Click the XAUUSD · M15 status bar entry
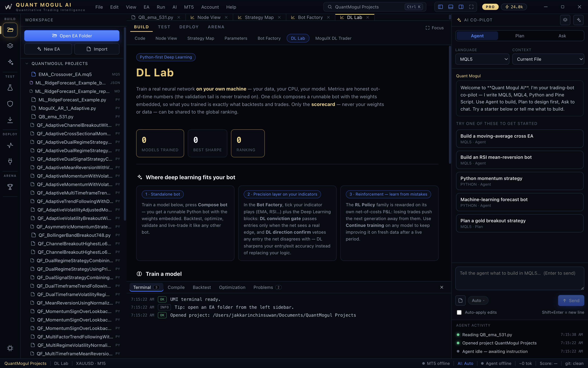 tap(91, 363)
